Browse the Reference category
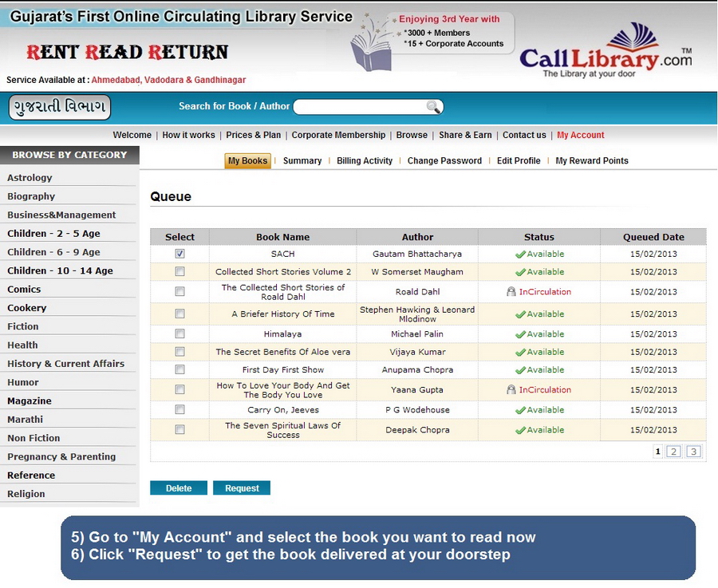The height and width of the screenshot is (588, 718). [31, 476]
